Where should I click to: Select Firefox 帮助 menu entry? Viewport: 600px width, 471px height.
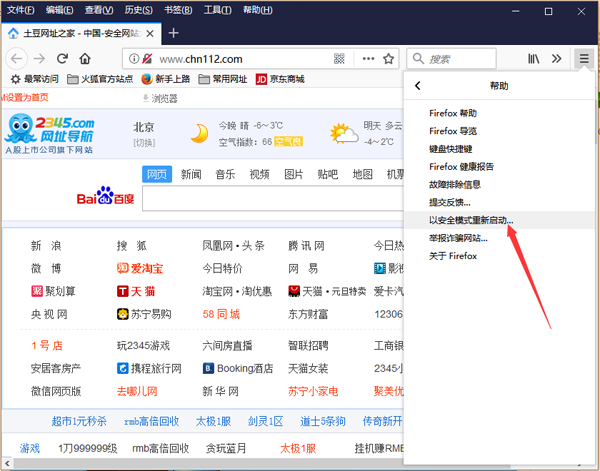tap(500, 113)
